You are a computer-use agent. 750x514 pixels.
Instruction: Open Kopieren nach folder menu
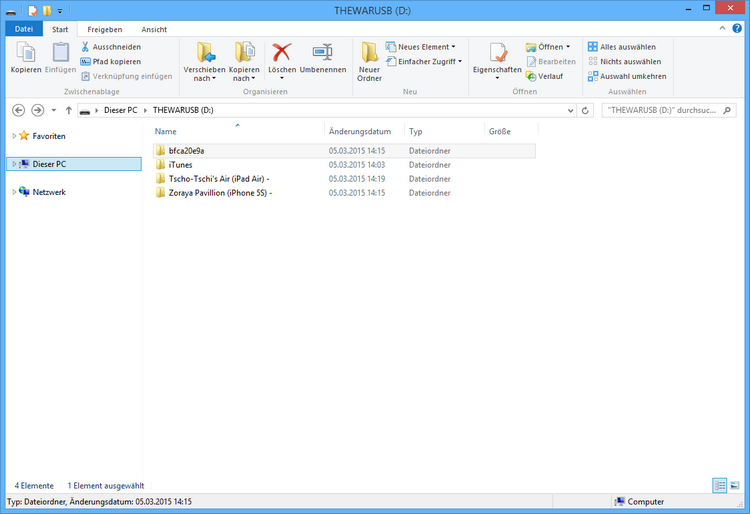[244, 61]
